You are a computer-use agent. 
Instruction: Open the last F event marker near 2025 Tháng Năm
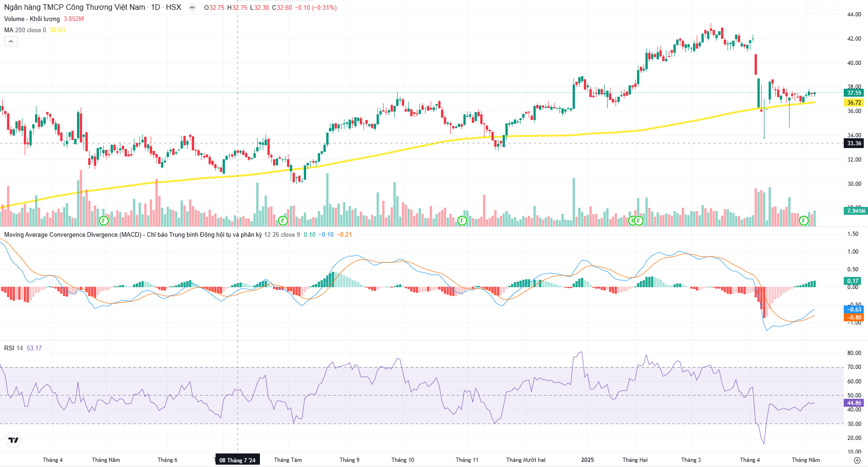[x=804, y=220]
